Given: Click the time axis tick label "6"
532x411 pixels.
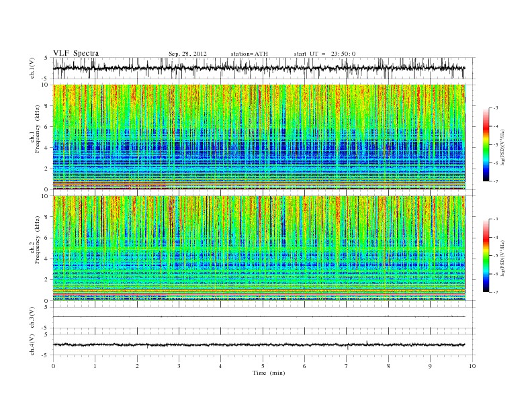Looking at the screenshot, I should click(x=304, y=366).
